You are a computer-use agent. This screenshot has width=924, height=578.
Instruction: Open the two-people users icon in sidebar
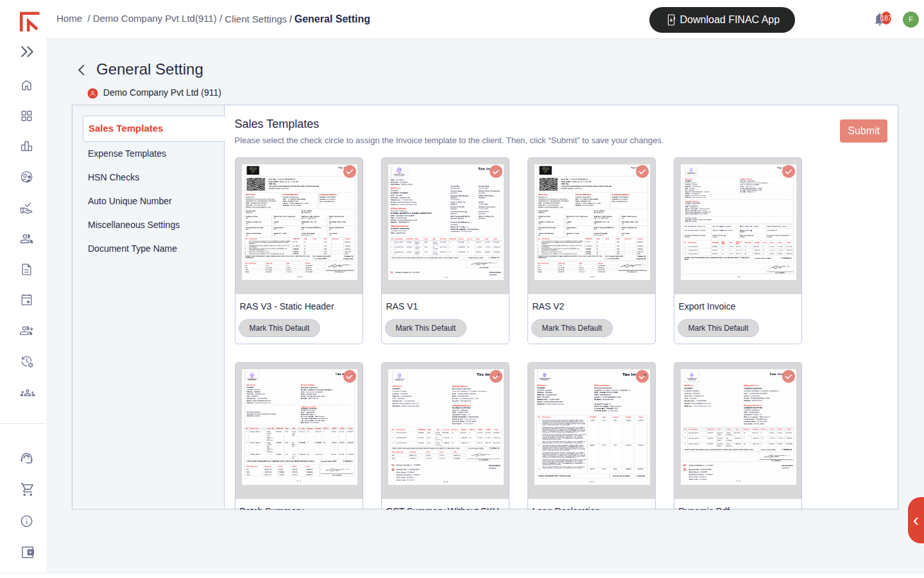(26, 239)
